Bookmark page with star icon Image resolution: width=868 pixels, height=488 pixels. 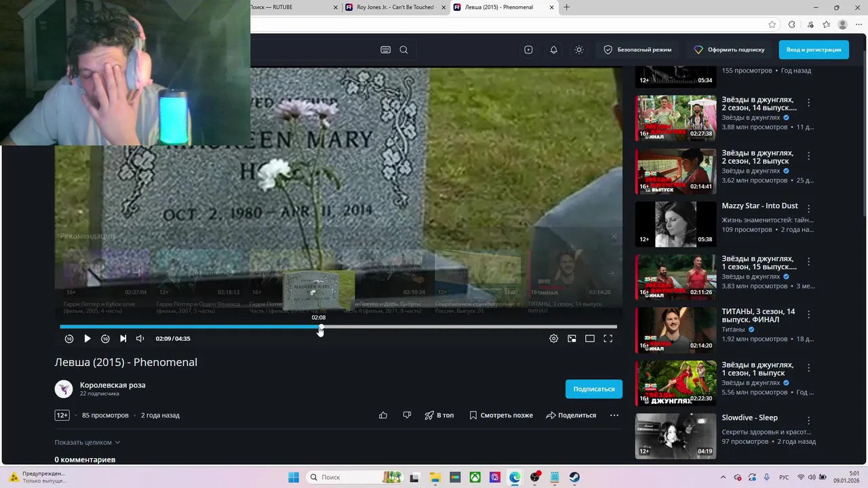[x=772, y=24]
